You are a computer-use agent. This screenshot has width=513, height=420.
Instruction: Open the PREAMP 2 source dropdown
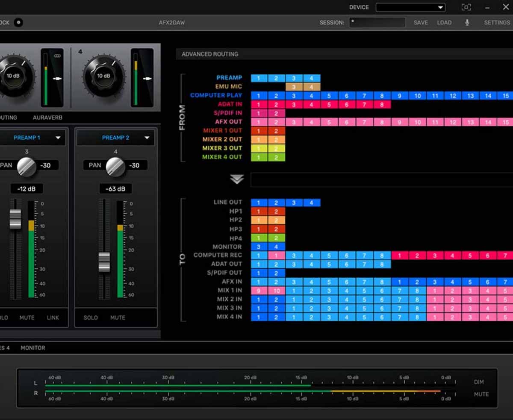(x=147, y=138)
